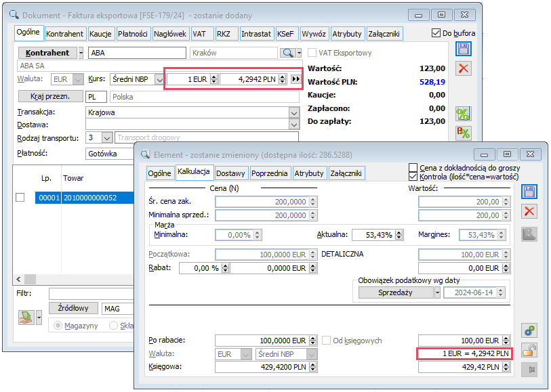551x392 pixels.
Task: Enable the VAT Eksportowy checkbox
Action: click(x=312, y=53)
